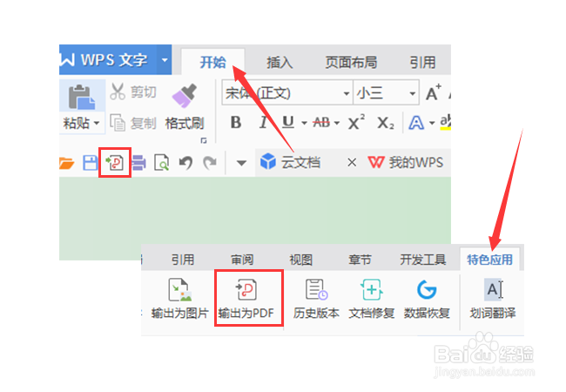This screenshot has width=566, height=392.
Task: Switch to the 审阅 tab
Action: click(242, 260)
